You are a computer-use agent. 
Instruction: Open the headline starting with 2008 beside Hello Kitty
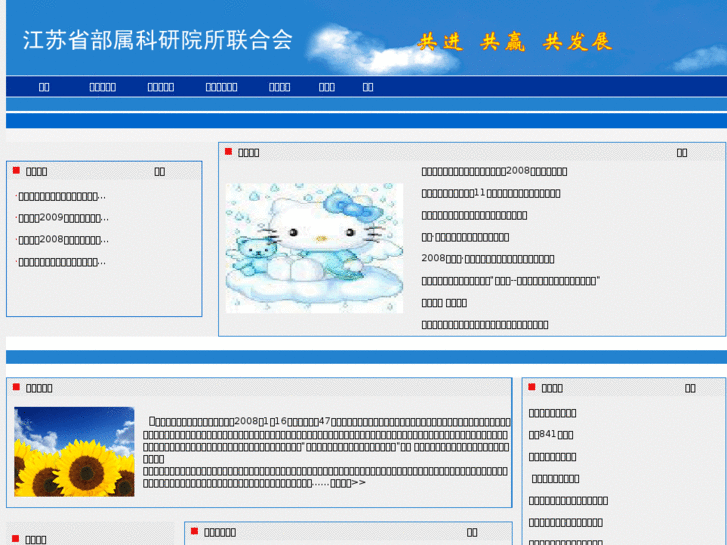tap(487, 259)
